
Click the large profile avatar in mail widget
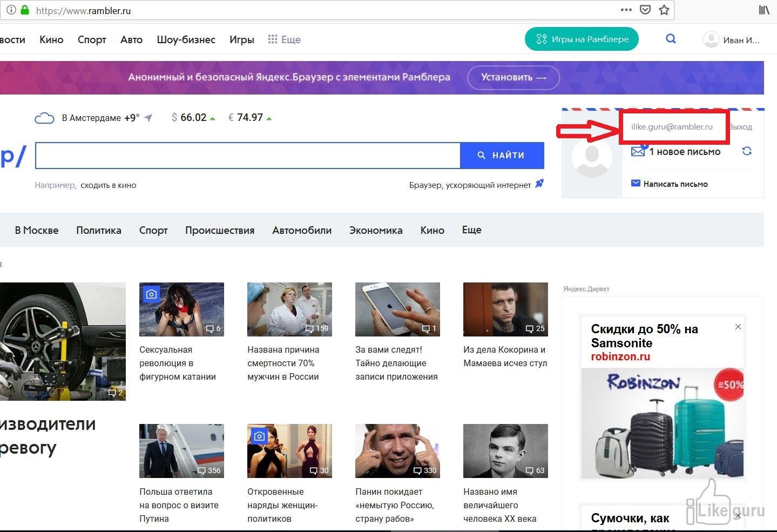pos(592,158)
